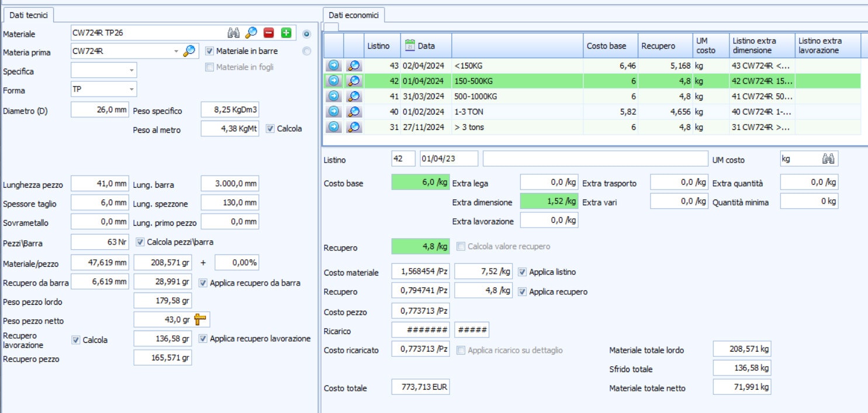The height and width of the screenshot is (413, 868).
Task: Click the Quantità minima input field
Action: tap(809, 202)
